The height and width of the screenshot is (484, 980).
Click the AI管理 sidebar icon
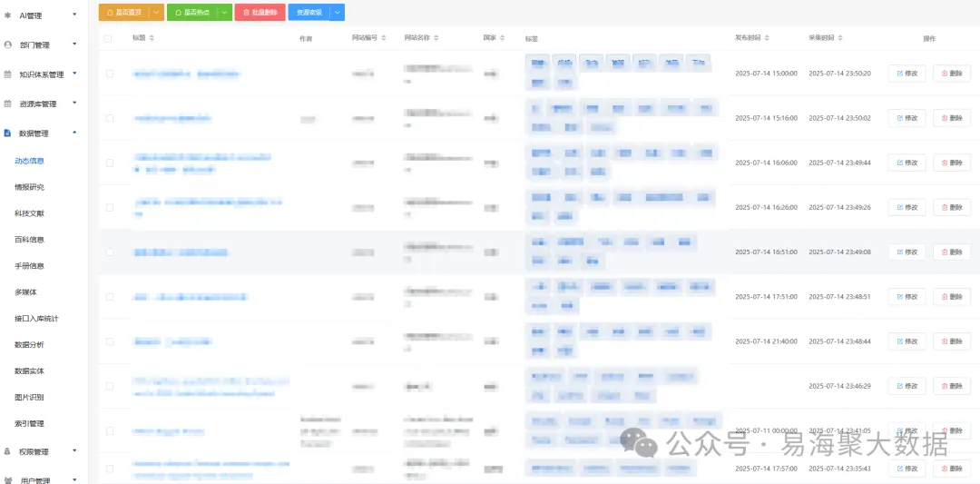pyautogui.click(x=7, y=15)
